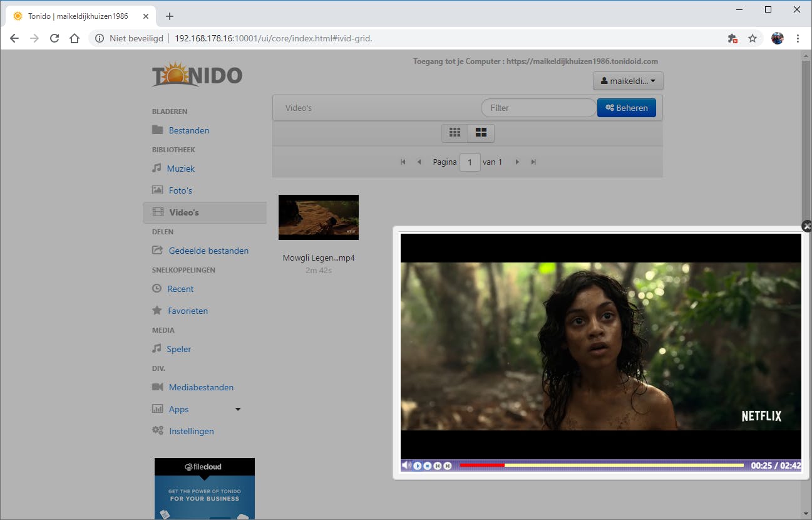View site info for Niet beveiligd
Image resolution: width=812 pixels, height=520 pixels.
tap(129, 38)
